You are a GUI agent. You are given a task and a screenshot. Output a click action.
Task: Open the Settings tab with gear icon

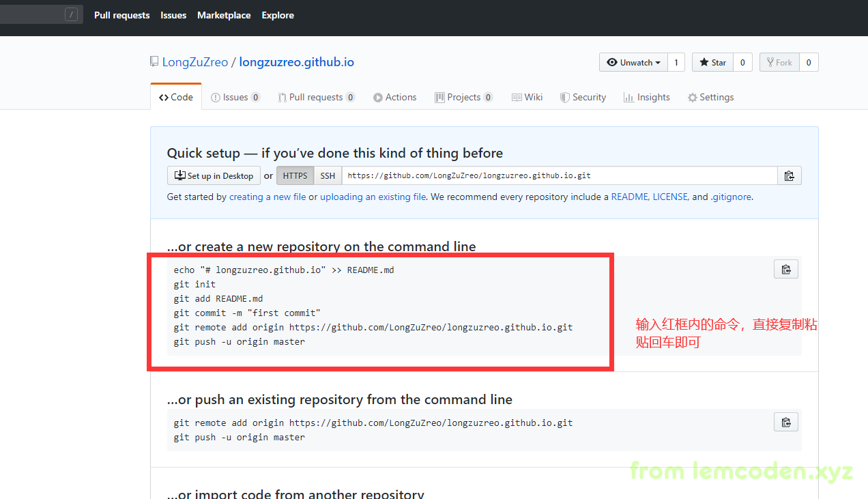click(x=710, y=97)
